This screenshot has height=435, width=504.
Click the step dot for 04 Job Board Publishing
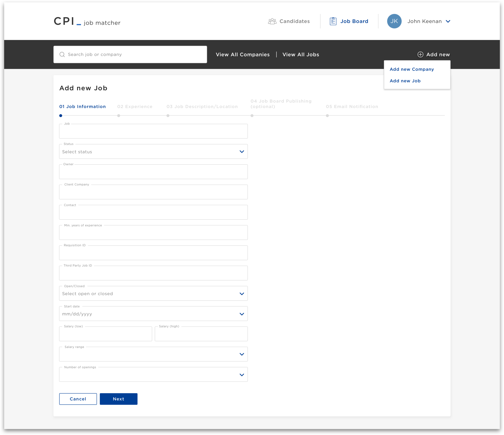pos(252,116)
